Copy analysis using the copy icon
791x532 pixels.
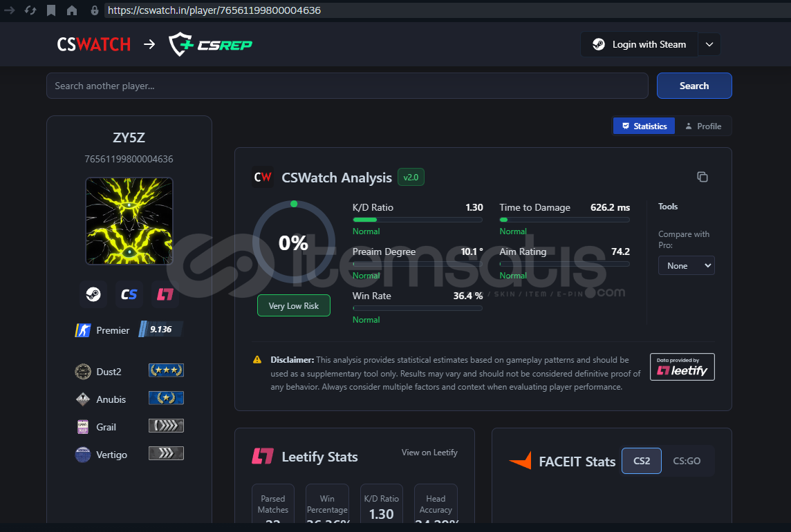pos(702,177)
